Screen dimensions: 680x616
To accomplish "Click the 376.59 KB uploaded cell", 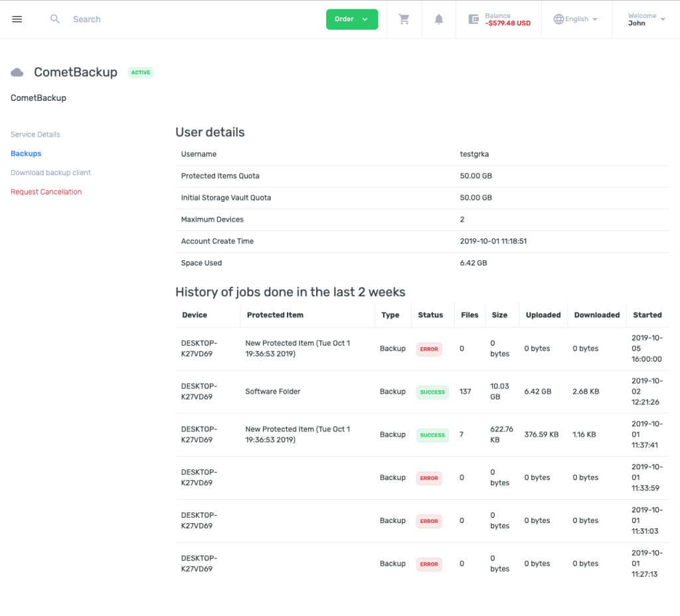I will coord(541,434).
